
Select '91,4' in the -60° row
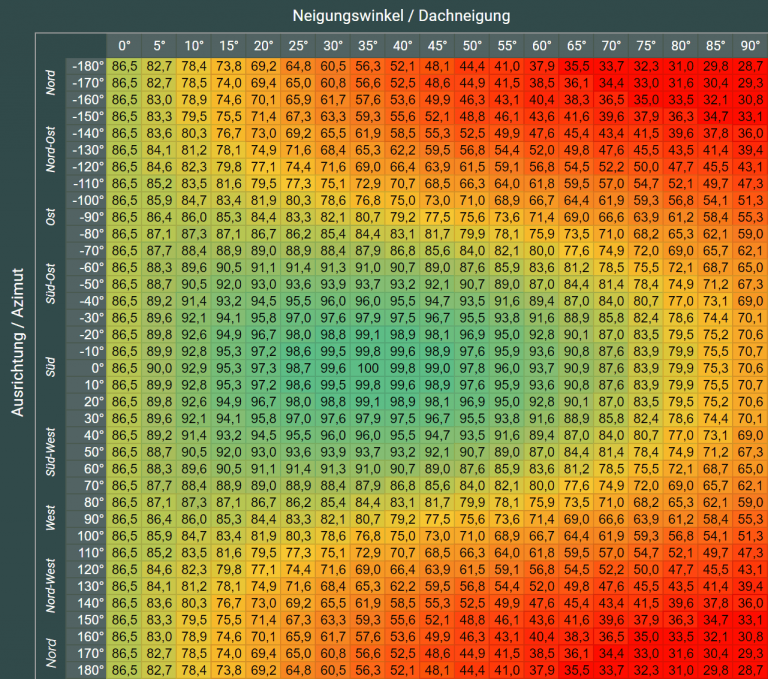[298, 267]
